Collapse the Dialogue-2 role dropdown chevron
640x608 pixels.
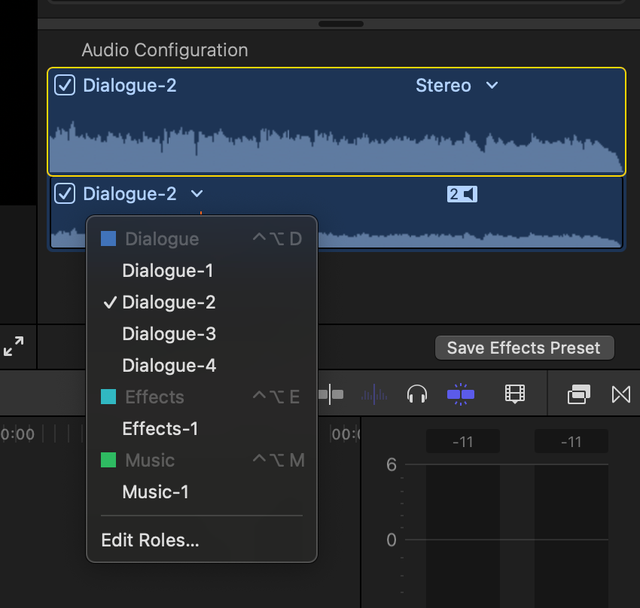coord(197,193)
